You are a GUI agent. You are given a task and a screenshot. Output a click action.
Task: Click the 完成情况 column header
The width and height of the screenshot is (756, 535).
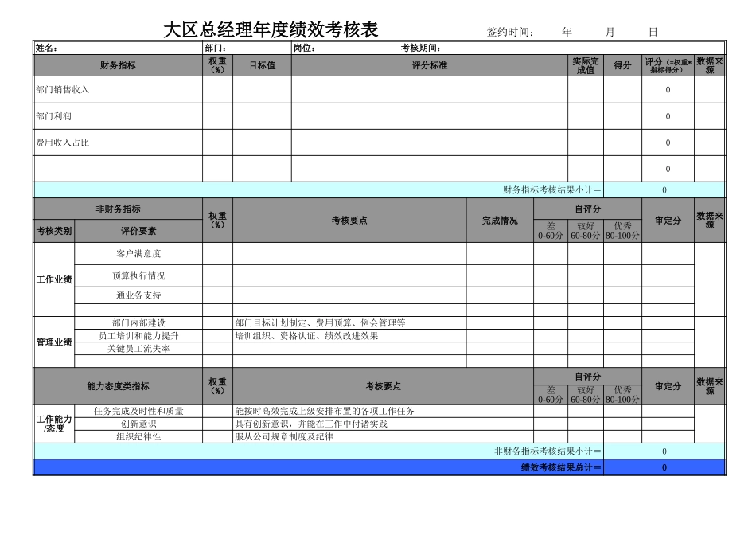(x=500, y=221)
